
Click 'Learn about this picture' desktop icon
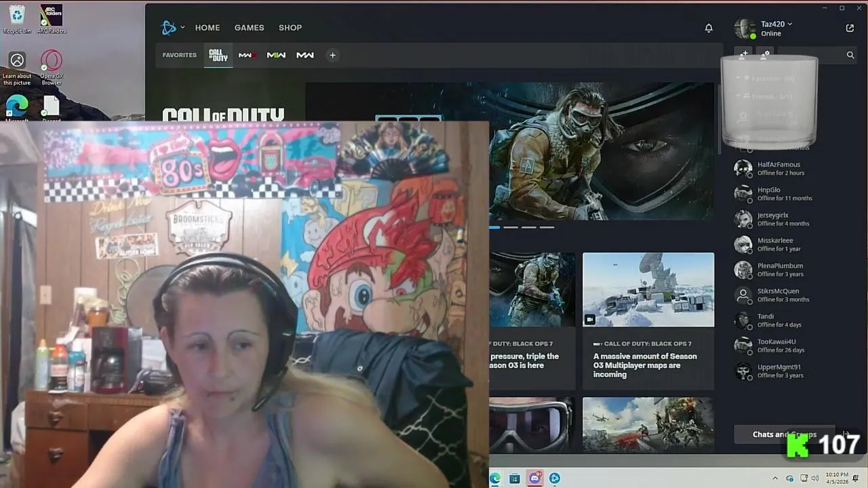tap(17, 68)
